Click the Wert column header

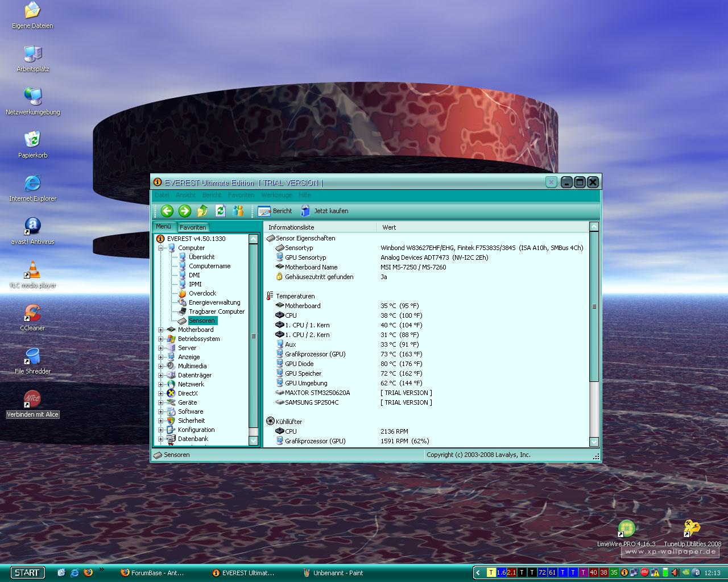tap(483, 227)
